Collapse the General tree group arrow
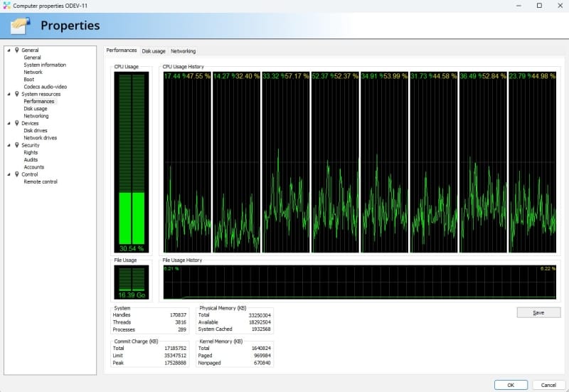Screen dimensions: 569x392 [9, 51]
